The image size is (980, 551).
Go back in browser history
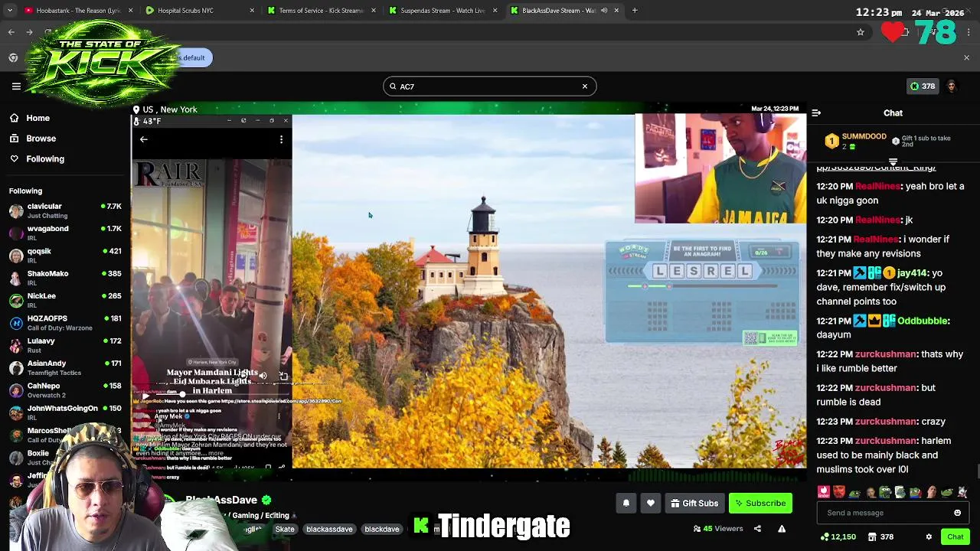pos(11,32)
